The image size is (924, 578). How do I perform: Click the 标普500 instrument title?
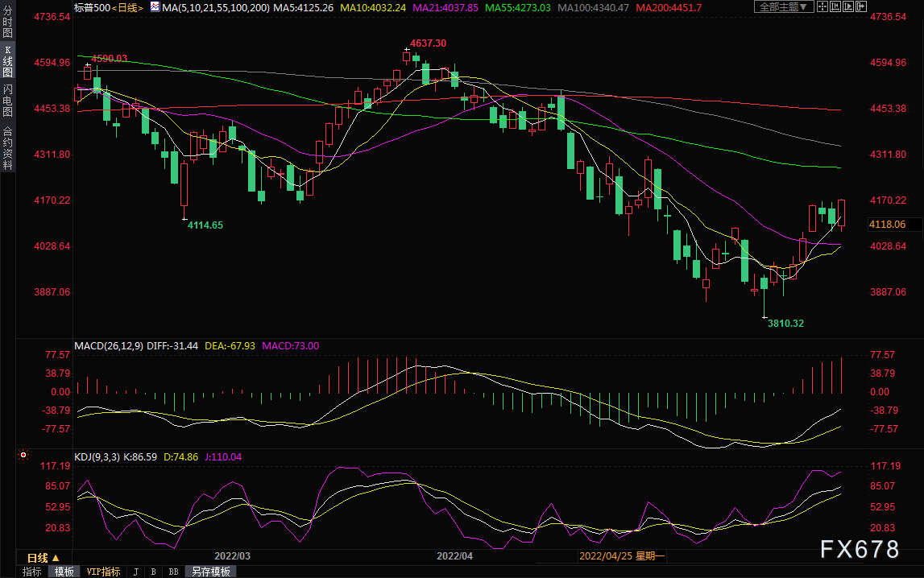(x=92, y=8)
